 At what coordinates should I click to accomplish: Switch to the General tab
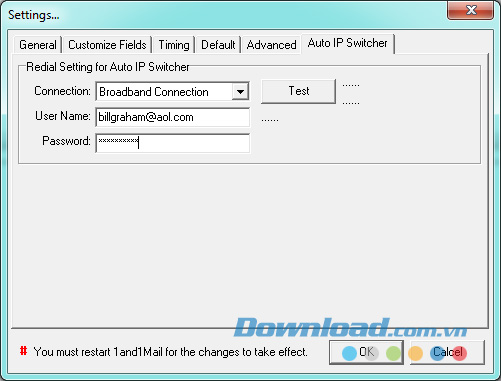pos(38,45)
